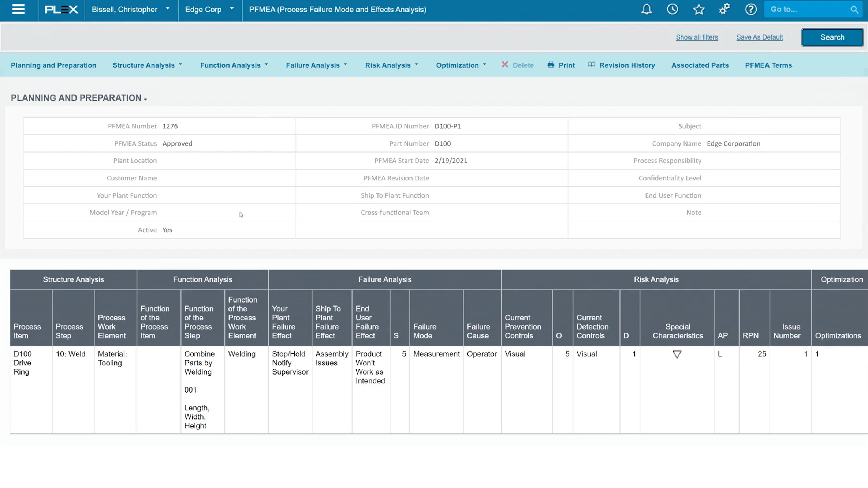The height and width of the screenshot is (488, 868).
Task: Open the recent history clock icon
Action: click(673, 10)
